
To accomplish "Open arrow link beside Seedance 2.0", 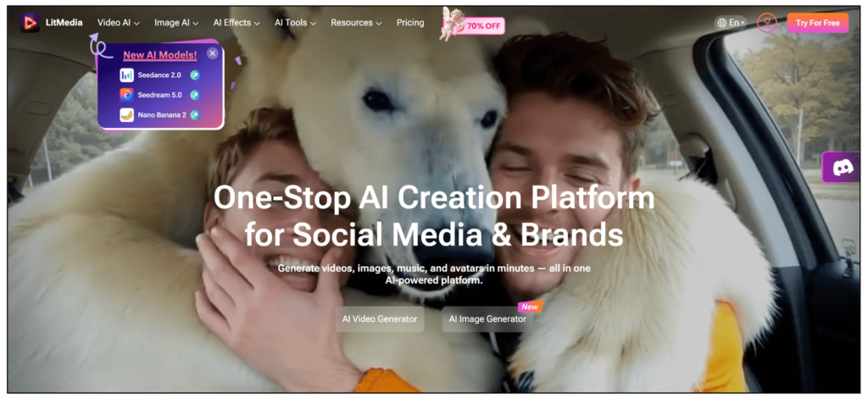I will click(x=195, y=75).
